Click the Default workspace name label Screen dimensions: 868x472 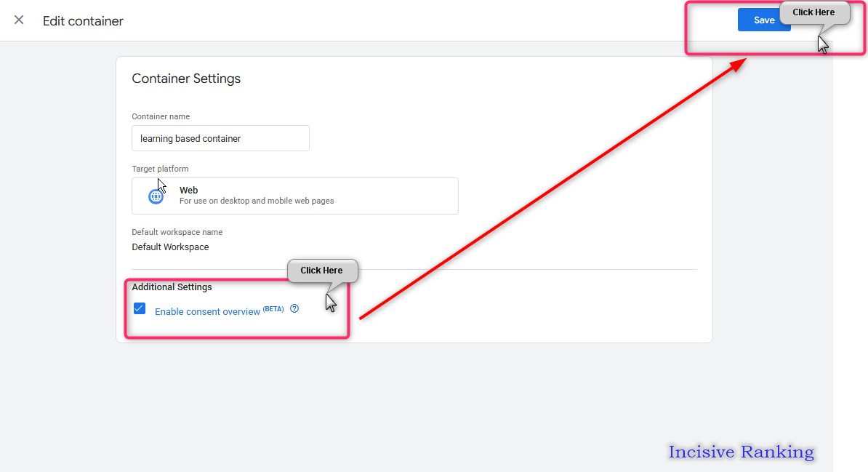pos(177,232)
